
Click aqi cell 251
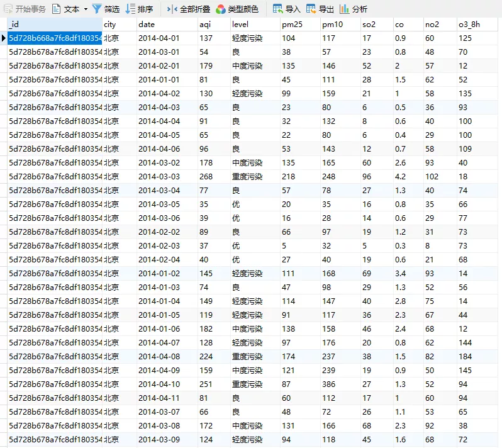click(214, 384)
